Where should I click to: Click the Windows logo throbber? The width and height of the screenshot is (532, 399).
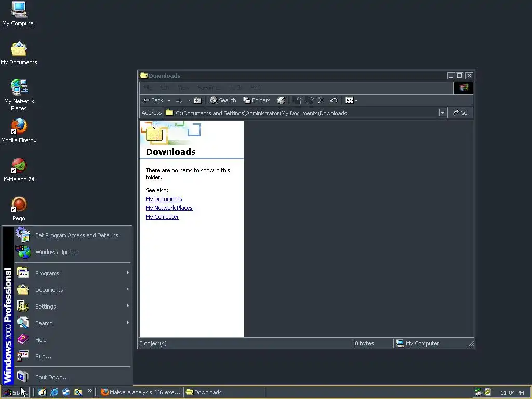[x=463, y=88]
